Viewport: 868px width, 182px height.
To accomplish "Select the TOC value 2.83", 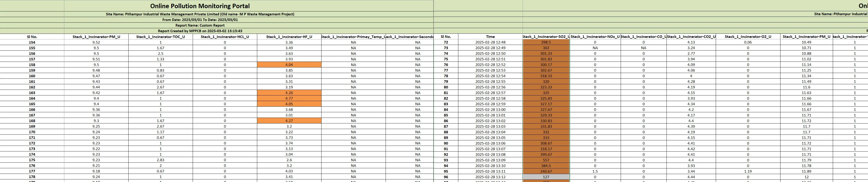I will tap(160, 160).
